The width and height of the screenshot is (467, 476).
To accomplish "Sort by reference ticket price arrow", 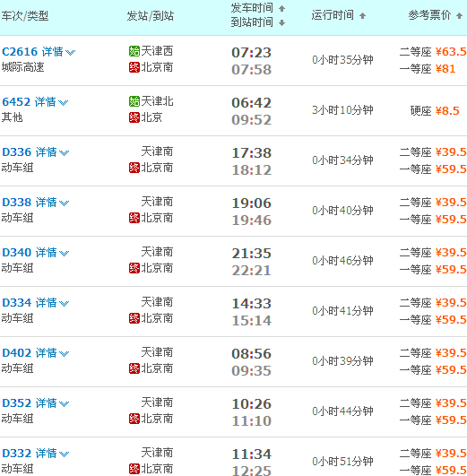I will point(459,16).
